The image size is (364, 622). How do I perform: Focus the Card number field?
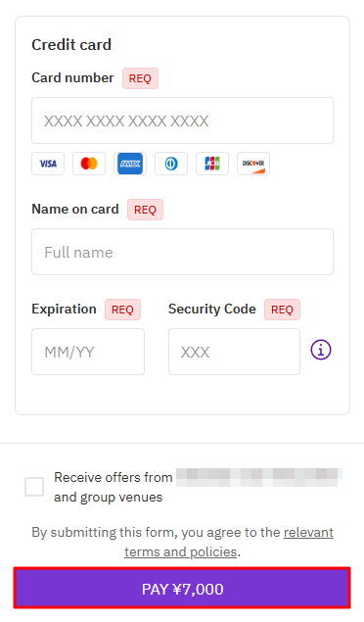(183, 120)
